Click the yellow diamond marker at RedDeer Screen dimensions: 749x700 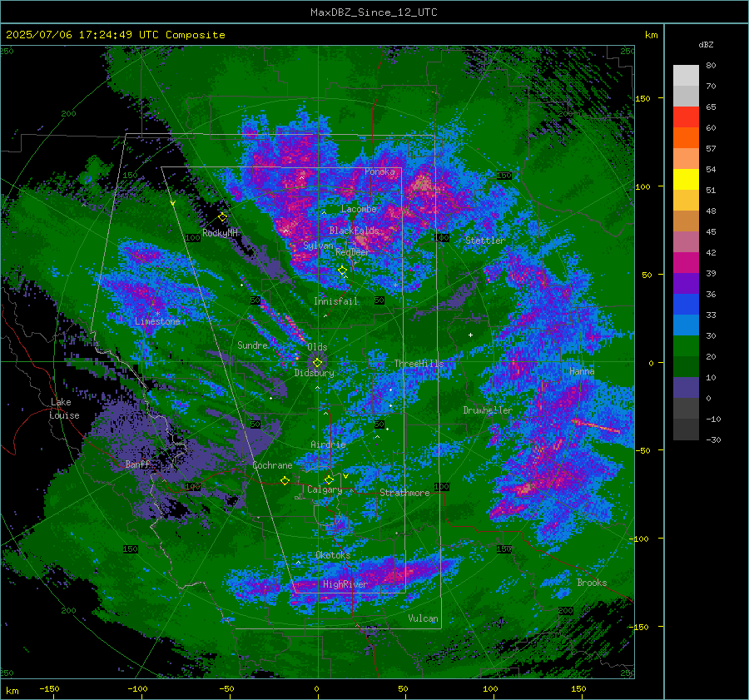click(x=342, y=271)
